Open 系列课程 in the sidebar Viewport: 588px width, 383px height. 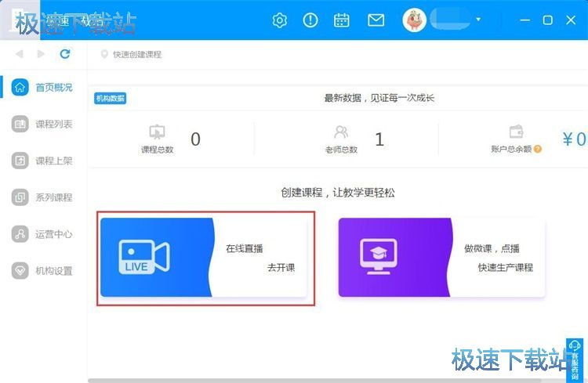point(42,197)
